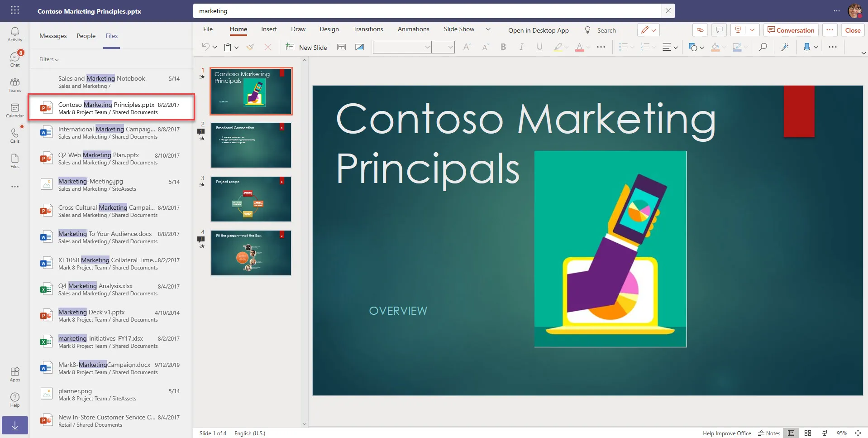Open Apps in the Teams sidebar
Viewport: 868px width, 438px height.
coord(15,374)
